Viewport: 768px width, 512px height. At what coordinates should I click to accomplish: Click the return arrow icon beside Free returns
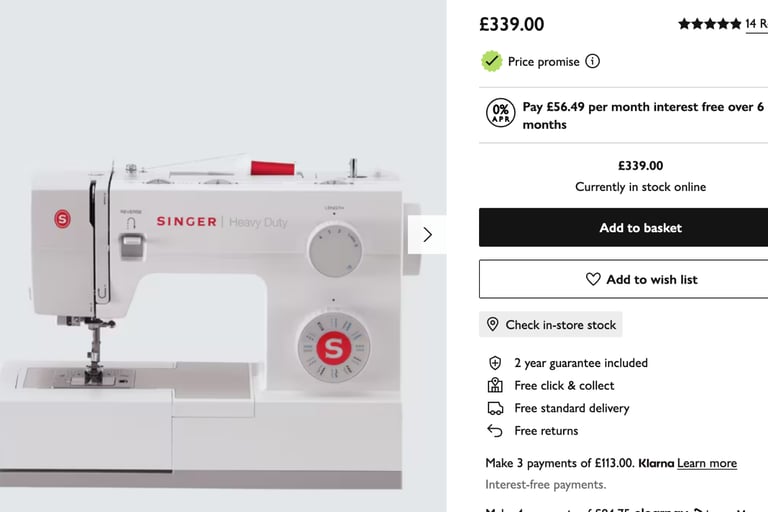coord(495,431)
